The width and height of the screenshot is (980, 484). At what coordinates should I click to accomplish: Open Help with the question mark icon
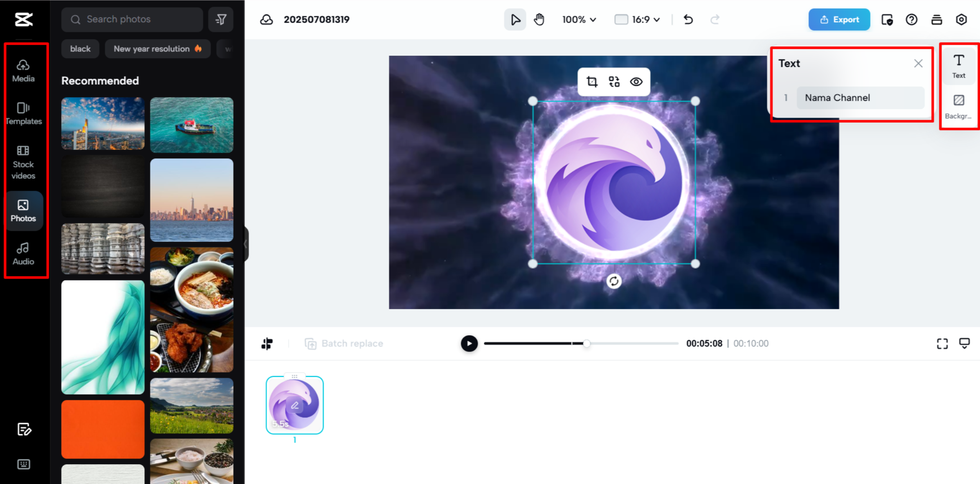(x=911, y=19)
